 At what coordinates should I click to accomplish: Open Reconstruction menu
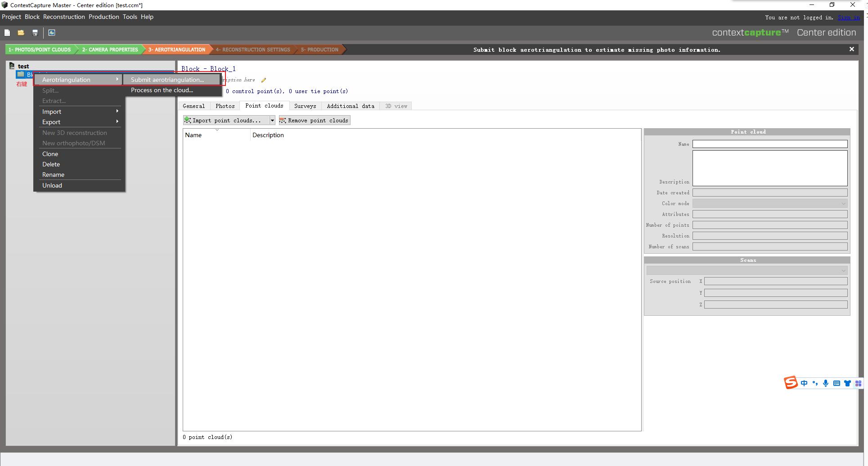coord(64,17)
